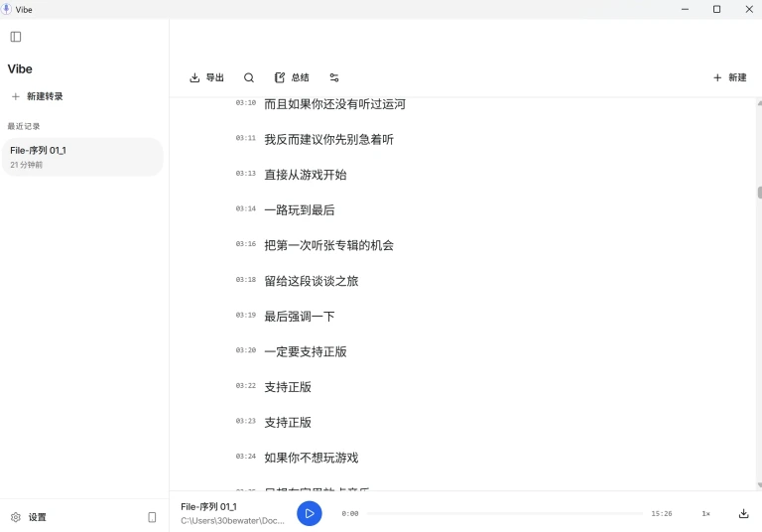
Task: Click the 03:13 timestamp
Action: click(x=245, y=173)
